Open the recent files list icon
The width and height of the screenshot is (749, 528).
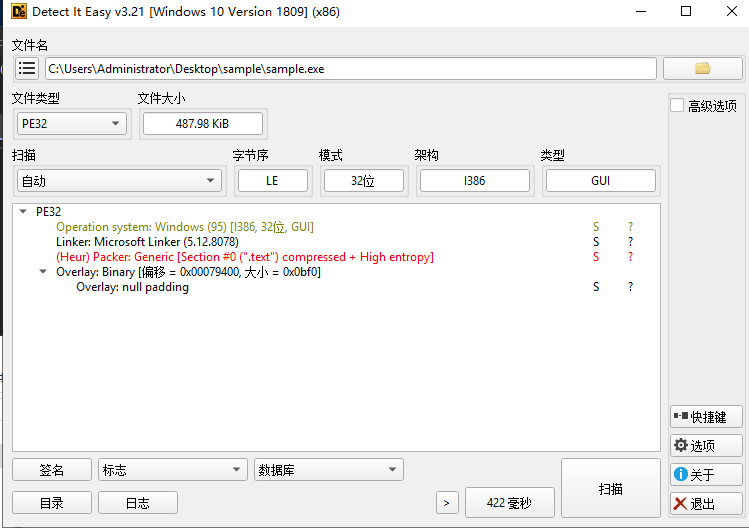(27, 68)
